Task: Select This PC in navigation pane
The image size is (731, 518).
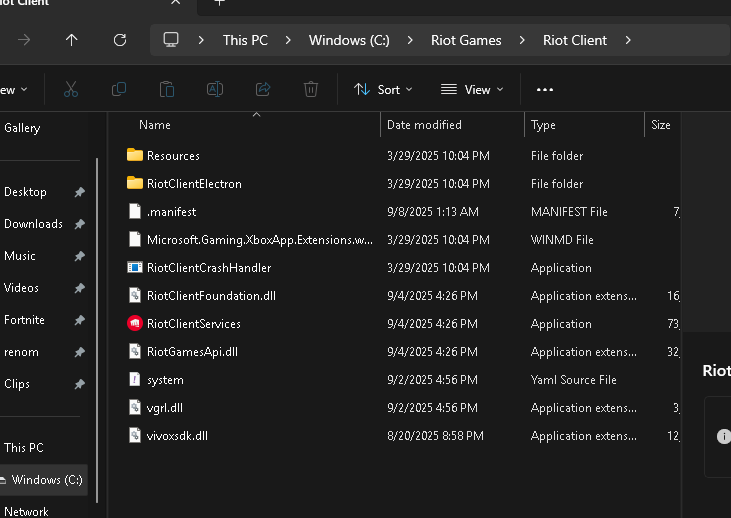Action: pyautogui.click(x=23, y=448)
